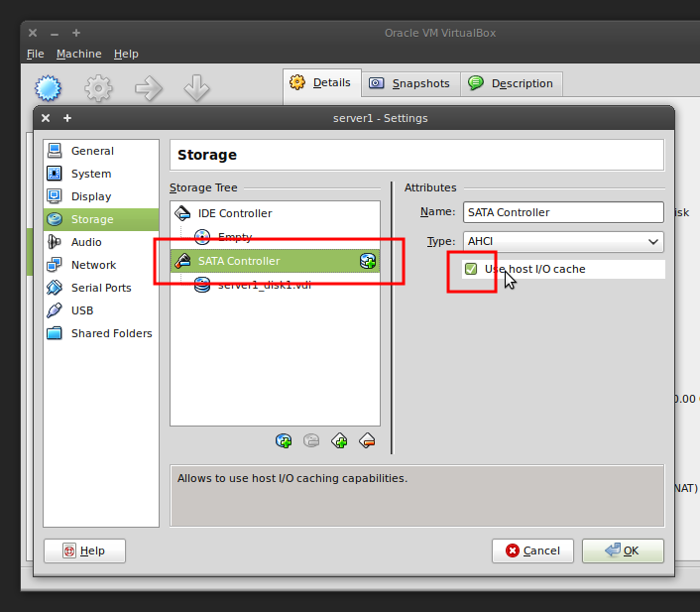Open the Shared Folders settings category
The width and height of the screenshot is (700, 612).
point(101,333)
